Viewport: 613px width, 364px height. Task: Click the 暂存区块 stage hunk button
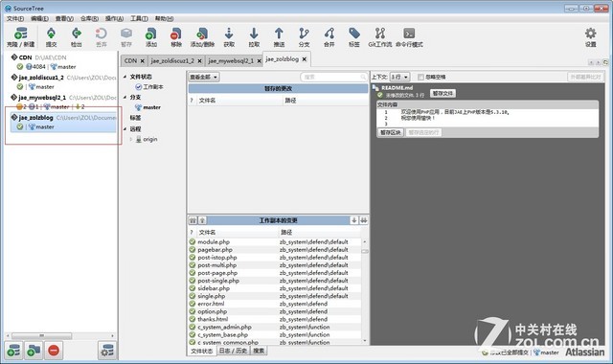point(391,132)
